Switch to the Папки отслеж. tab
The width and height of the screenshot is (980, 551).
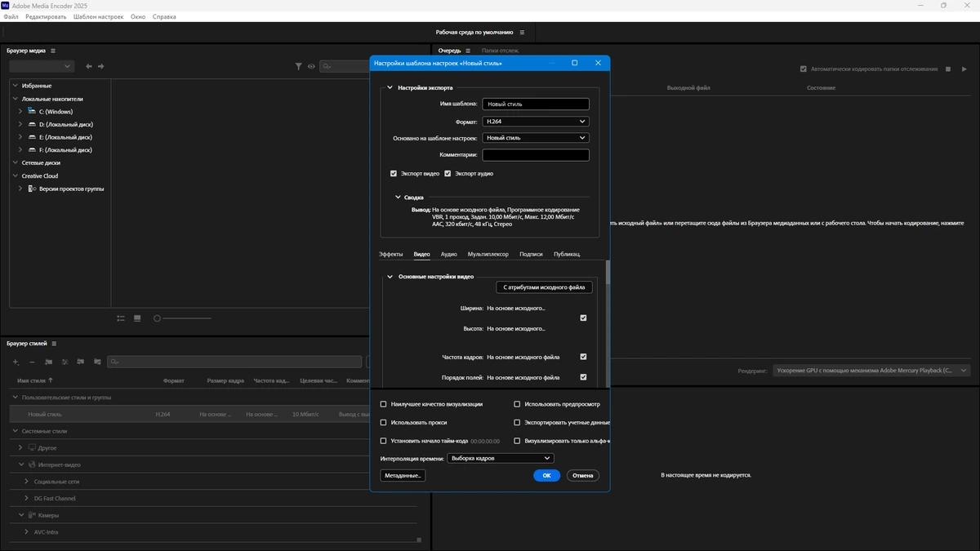(501, 51)
